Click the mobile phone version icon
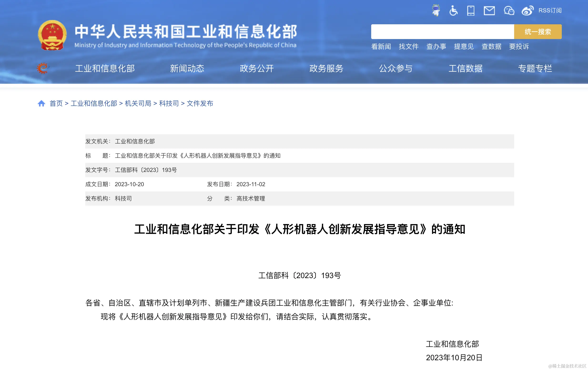 (471, 10)
